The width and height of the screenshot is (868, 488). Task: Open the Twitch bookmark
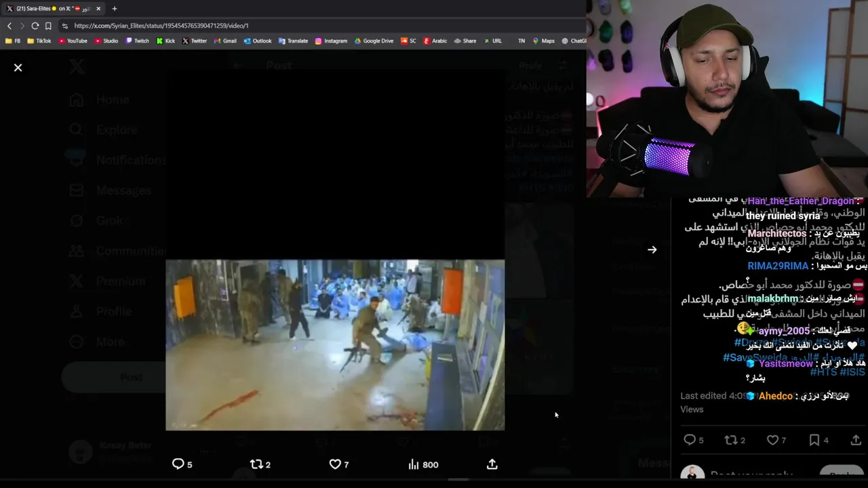pyautogui.click(x=138, y=41)
